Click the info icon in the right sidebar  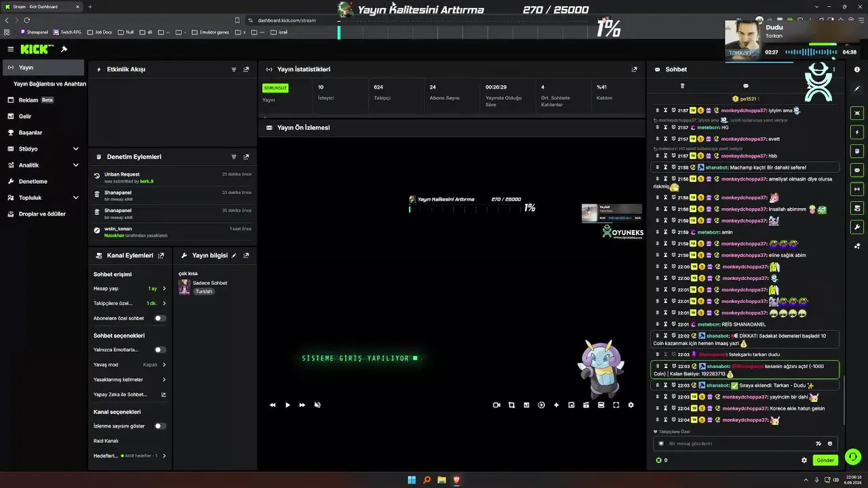(x=857, y=70)
